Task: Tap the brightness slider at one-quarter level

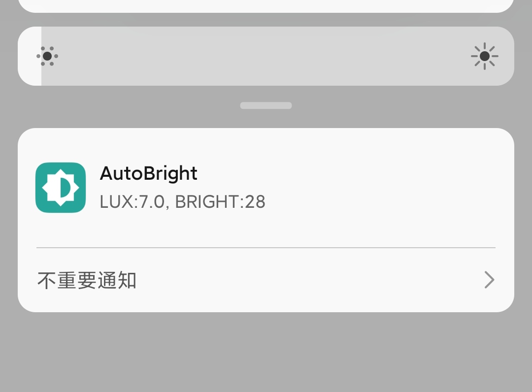Action: click(x=142, y=56)
